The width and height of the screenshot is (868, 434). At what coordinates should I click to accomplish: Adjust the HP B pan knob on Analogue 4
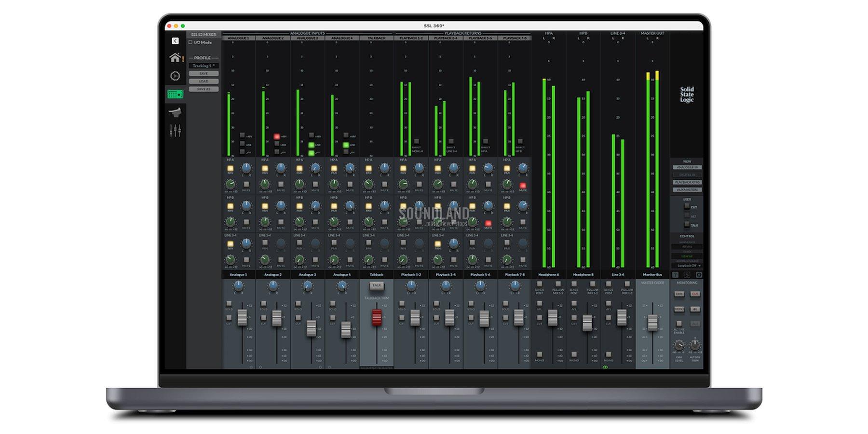point(350,206)
